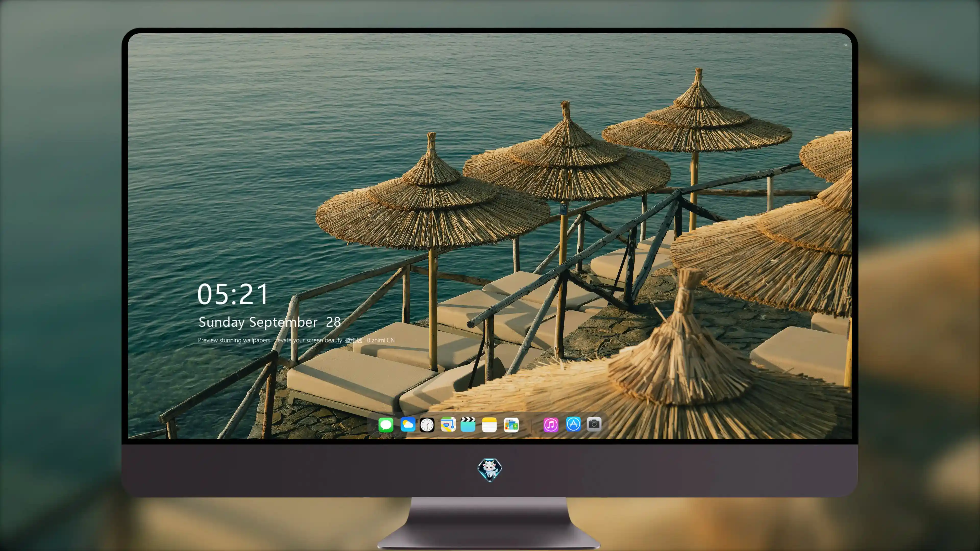
Task: Open the App Store icon
Action: 573,424
